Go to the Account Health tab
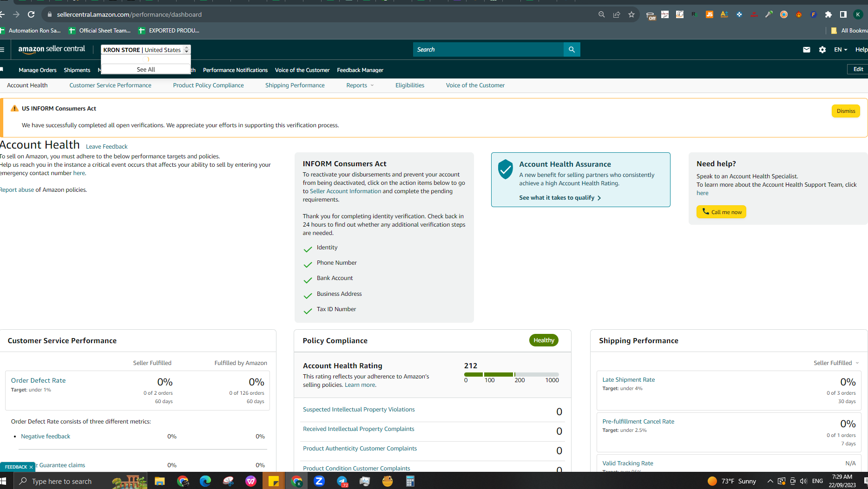The height and width of the screenshot is (489, 868). (x=27, y=85)
